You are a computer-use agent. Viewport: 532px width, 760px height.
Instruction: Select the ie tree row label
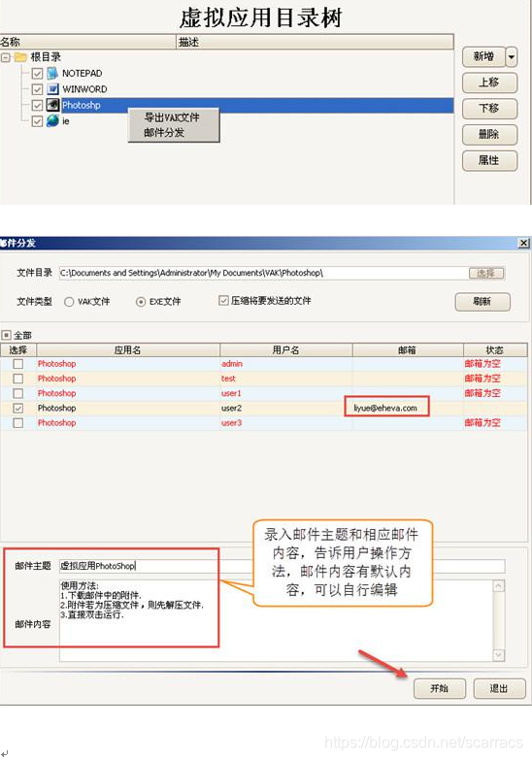coord(65,121)
